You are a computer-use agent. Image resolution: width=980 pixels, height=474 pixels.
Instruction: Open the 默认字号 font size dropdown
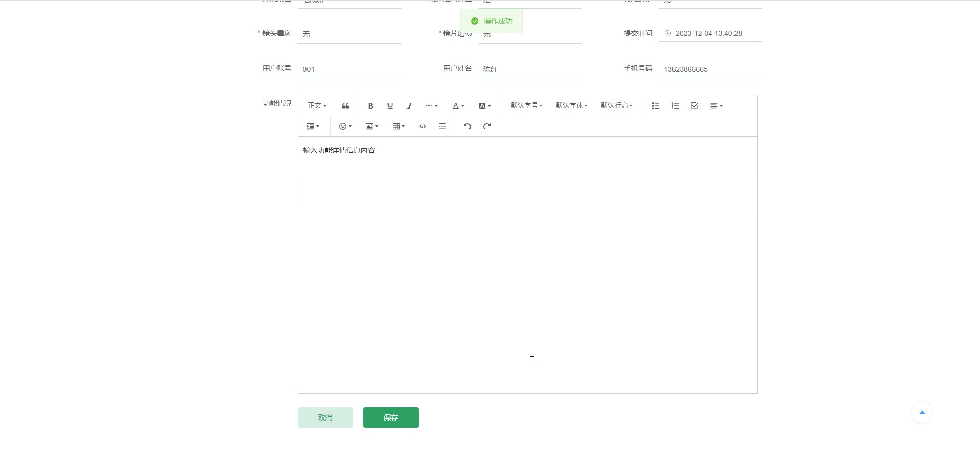point(526,106)
